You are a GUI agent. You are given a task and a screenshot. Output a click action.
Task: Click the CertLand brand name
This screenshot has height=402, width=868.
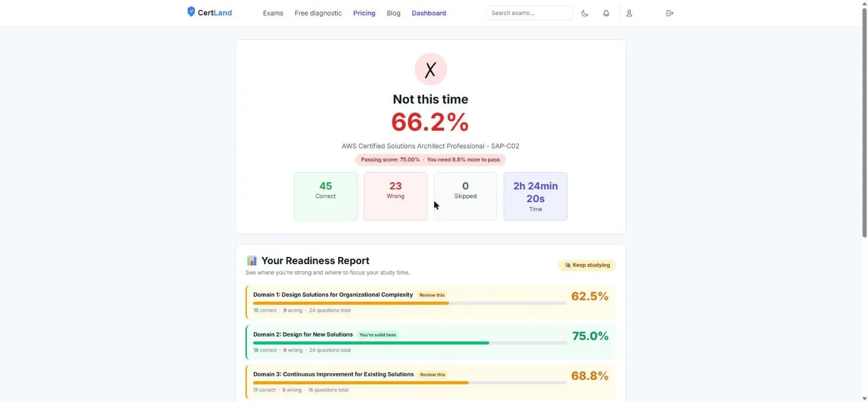[x=215, y=13]
